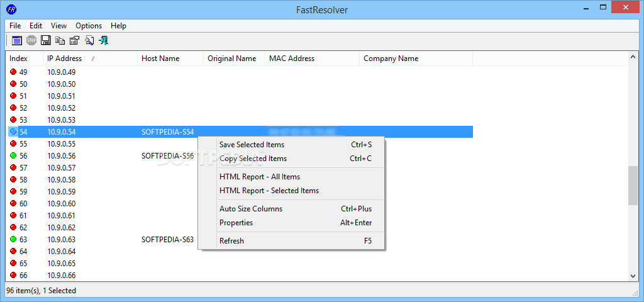Viewport: 644px width, 302px height.
Task: Choose Copy Selected Items in context menu
Action: click(x=291, y=159)
